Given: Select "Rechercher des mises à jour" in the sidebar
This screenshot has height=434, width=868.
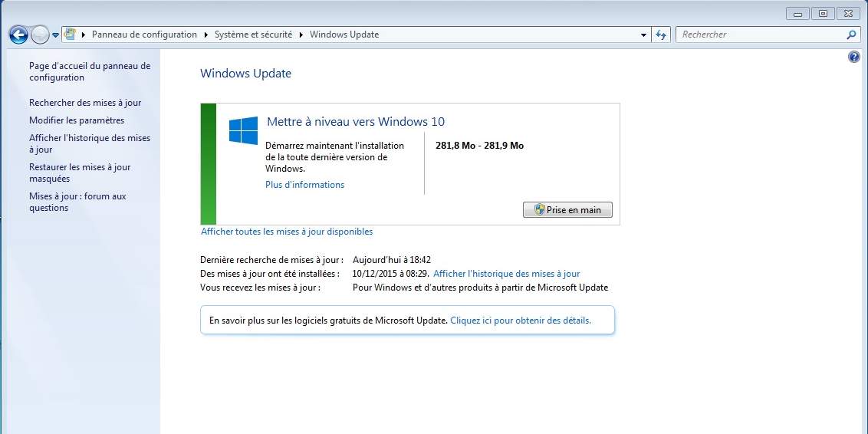Looking at the screenshot, I should [x=85, y=103].
